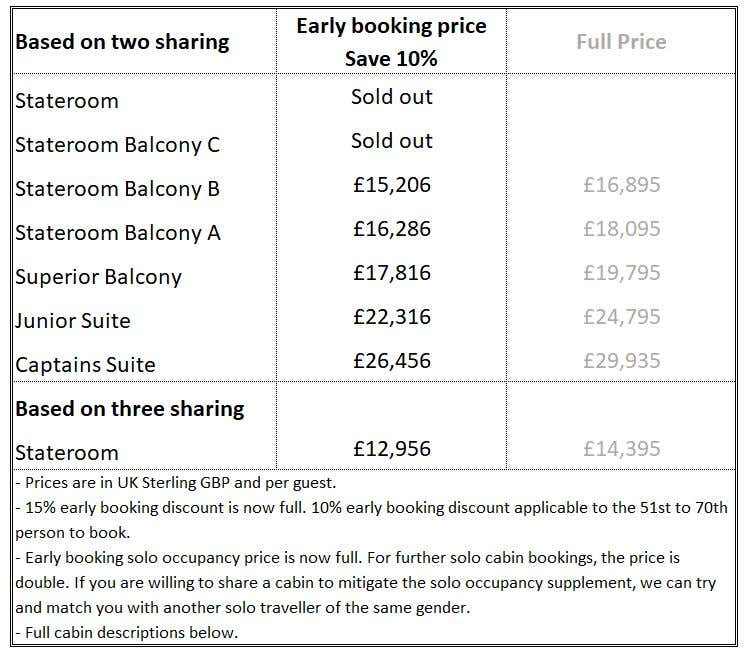
Task: Click the £16,286 early booking price
Action: tap(391, 229)
